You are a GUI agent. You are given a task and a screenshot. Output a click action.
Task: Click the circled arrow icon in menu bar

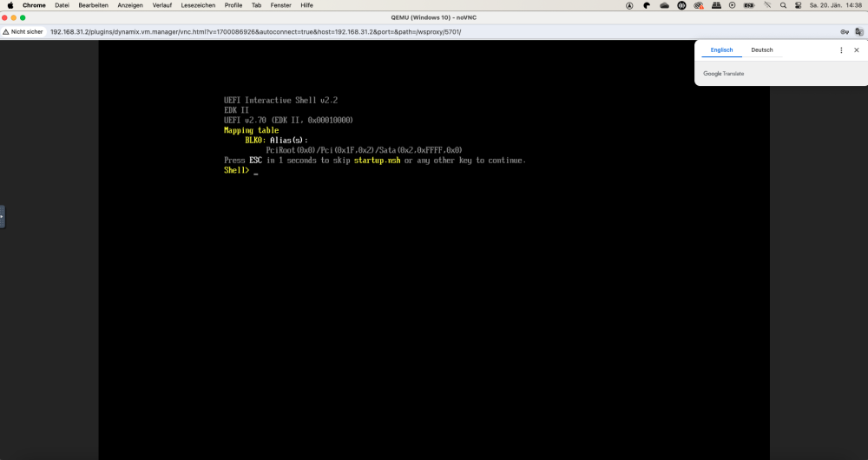click(629, 5)
